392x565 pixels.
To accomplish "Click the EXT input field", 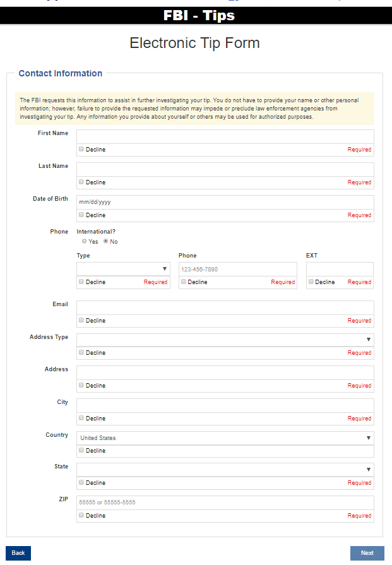I will click(x=340, y=269).
